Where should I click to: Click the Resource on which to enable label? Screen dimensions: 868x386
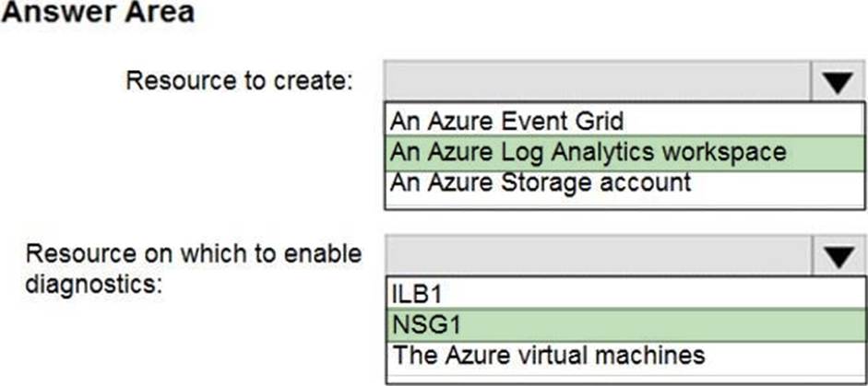pyautogui.click(x=194, y=253)
